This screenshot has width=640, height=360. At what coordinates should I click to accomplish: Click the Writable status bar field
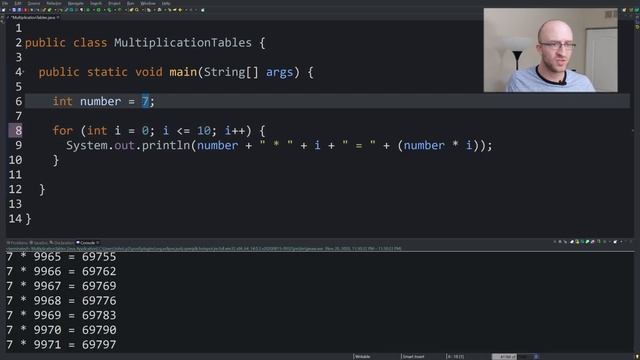pyautogui.click(x=362, y=356)
